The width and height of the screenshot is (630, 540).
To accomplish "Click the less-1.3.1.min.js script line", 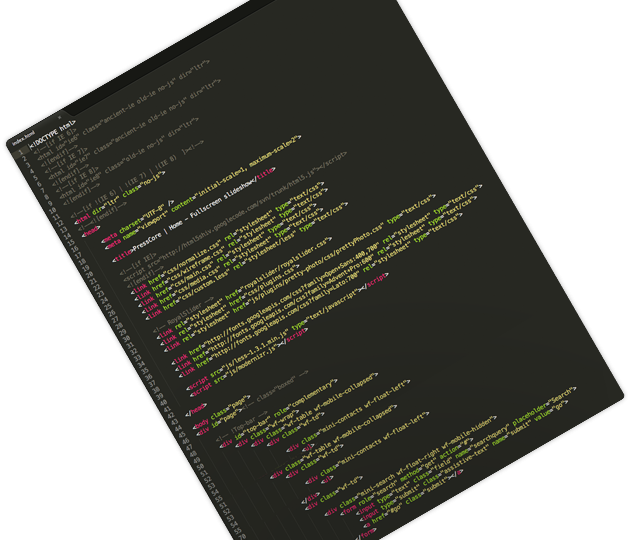I will click(x=287, y=331).
